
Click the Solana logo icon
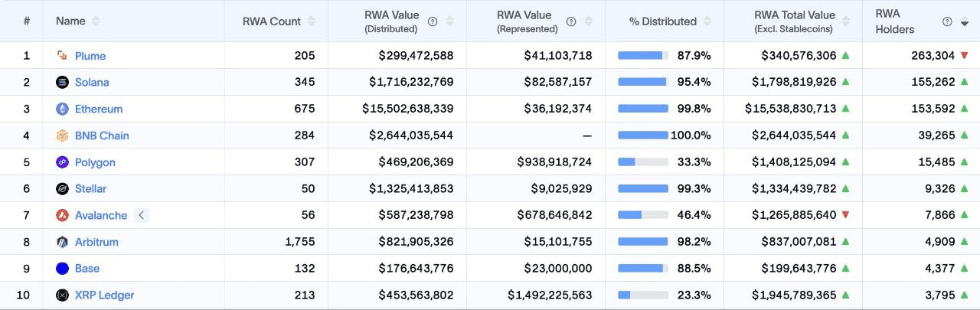coord(62,83)
